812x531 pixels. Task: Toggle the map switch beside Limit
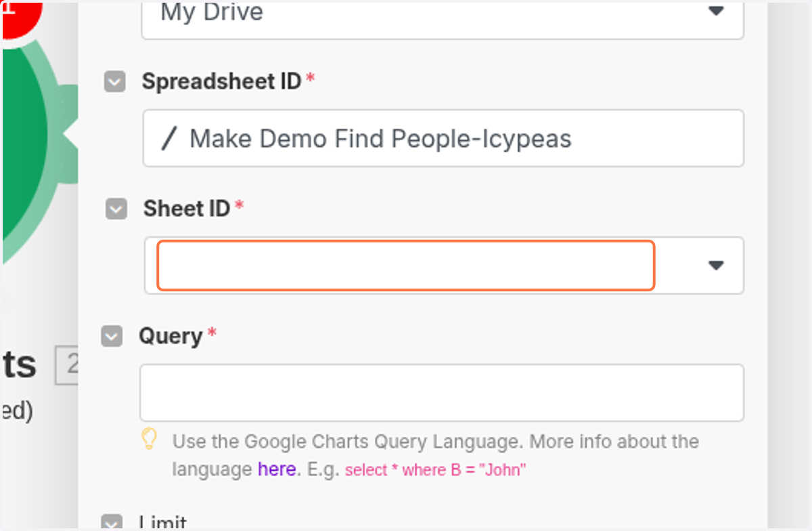tap(112, 523)
